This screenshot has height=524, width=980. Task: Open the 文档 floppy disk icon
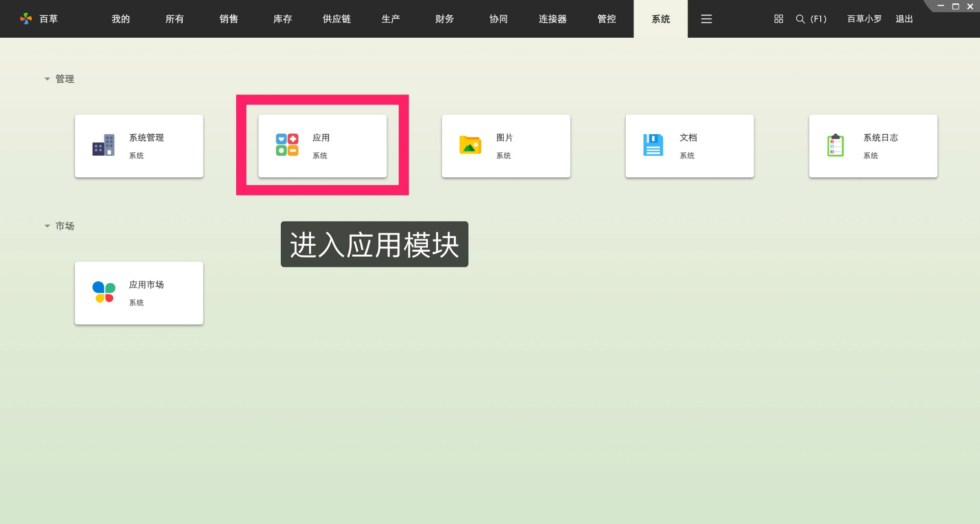[653, 145]
